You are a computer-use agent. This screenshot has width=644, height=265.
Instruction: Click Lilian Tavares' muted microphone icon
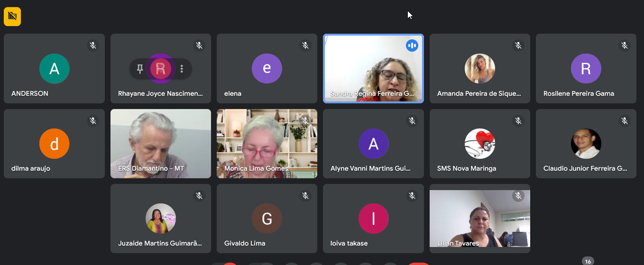click(519, 196)
